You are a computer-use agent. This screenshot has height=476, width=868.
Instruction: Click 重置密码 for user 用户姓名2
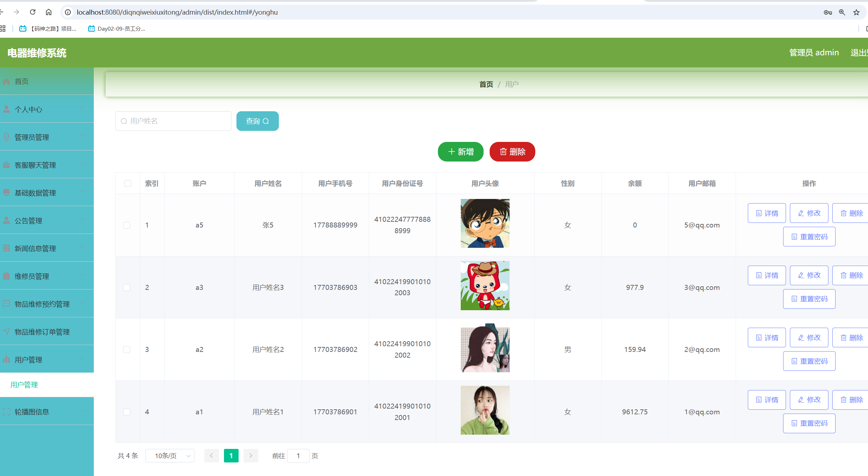809,361
